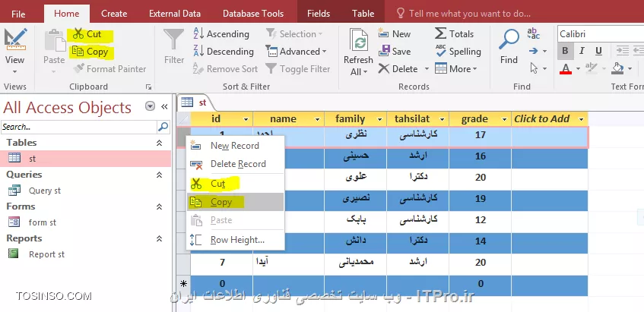Click the Totals sigma icon
Screen dimensions: 644x312
pyautogui.click(x=440, y=33)
